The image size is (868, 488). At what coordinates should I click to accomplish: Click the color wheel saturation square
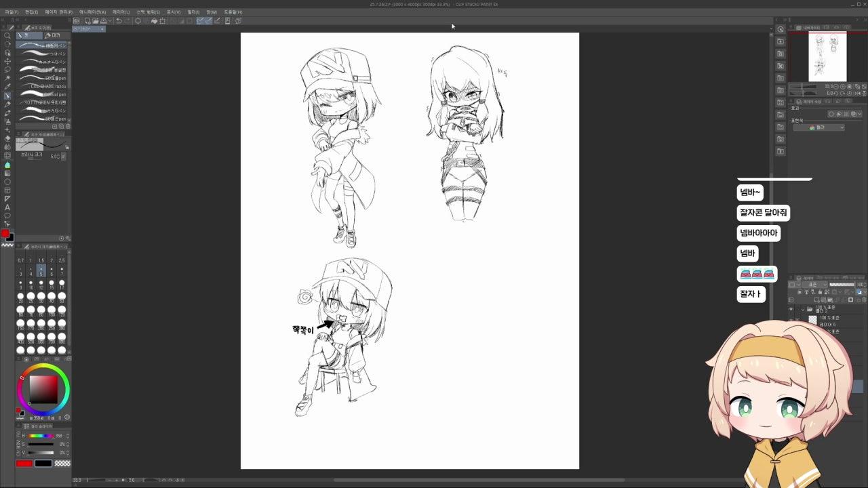tap(43, 389)
